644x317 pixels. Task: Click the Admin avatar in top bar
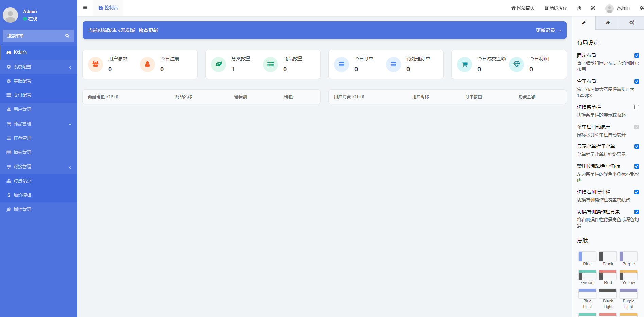(609, 8)
